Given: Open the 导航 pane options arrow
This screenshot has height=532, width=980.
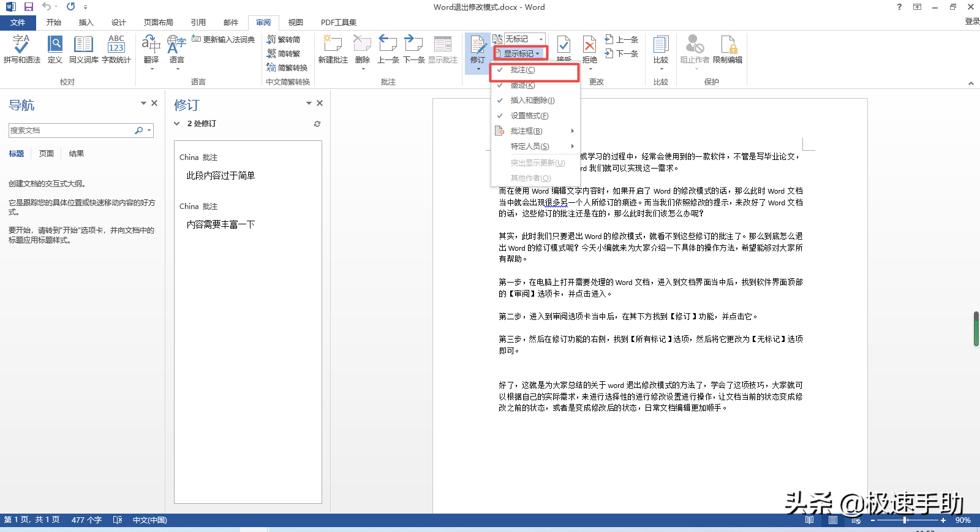Looking at the screenshot, I should pyautogui.click(x=143, y=103).
